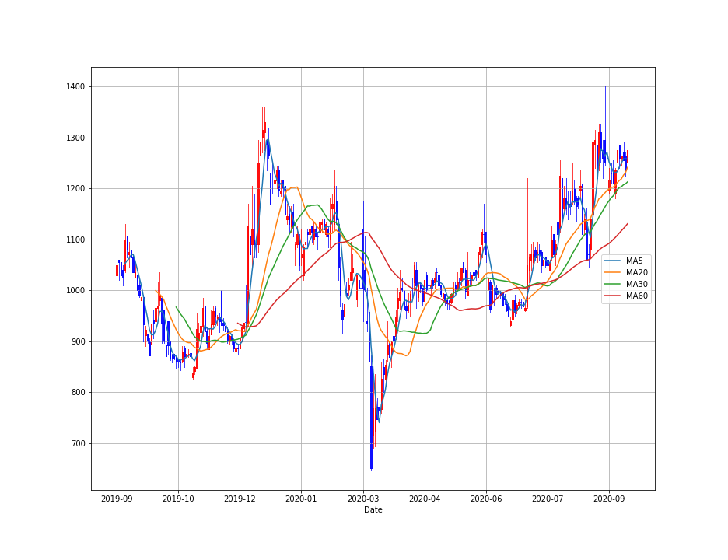Click the 2019-12 x-axis tick label

click(240, 499)
